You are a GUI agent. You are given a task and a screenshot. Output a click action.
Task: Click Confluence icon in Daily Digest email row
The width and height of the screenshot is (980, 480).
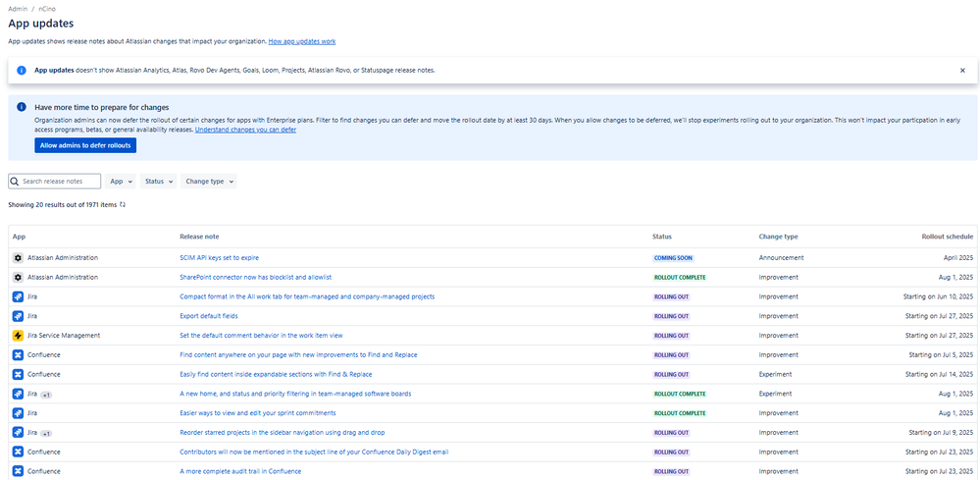(x=18, y=452)
